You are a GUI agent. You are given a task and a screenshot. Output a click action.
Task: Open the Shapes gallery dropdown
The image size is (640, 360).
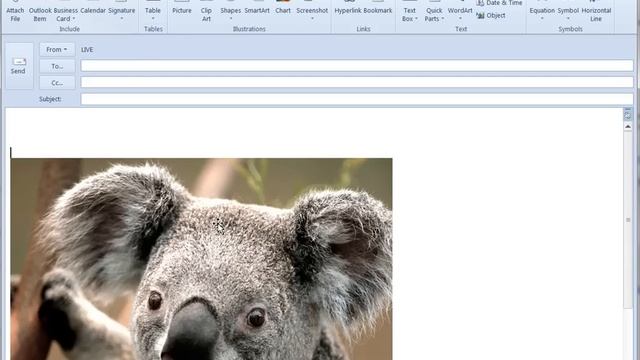point(231,11)
